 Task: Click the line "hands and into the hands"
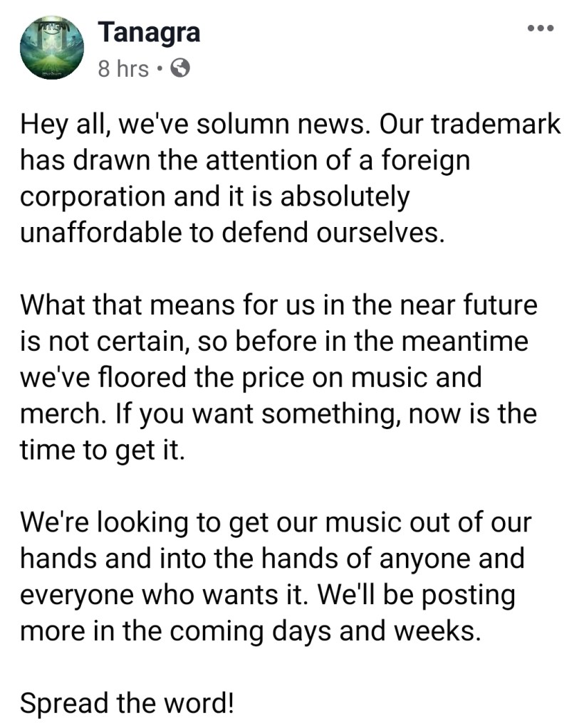pos(271,559)
